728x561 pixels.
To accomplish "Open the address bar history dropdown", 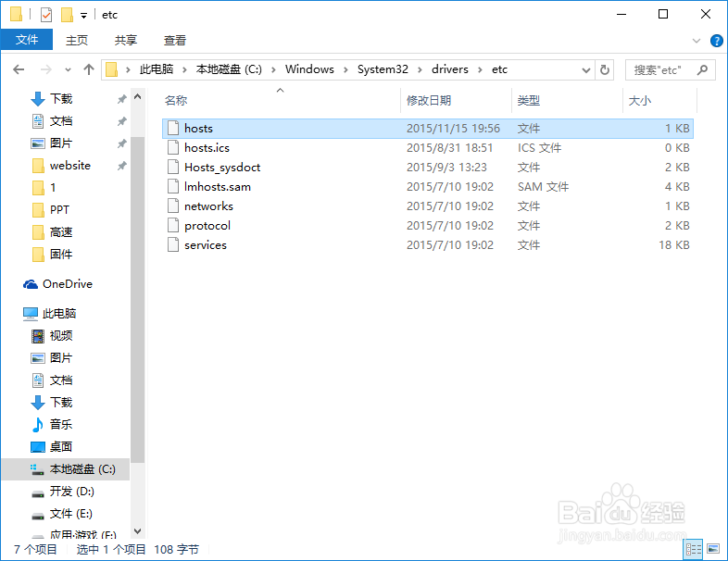I will click(586, 70).
